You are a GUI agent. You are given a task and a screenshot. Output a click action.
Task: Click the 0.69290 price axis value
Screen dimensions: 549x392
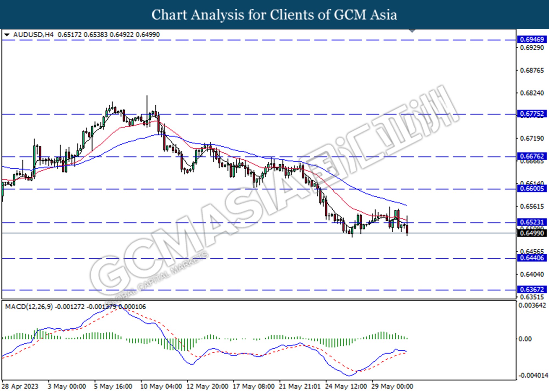click(x=532, y=48)
